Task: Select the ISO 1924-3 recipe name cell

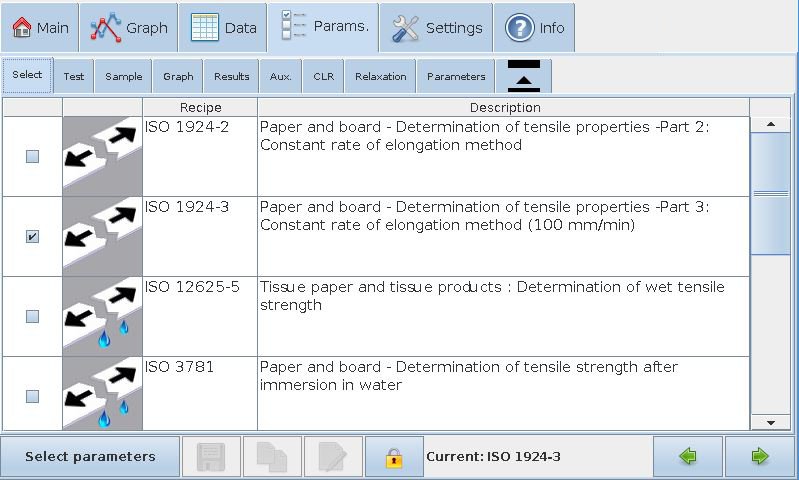Action: point(200,236)
